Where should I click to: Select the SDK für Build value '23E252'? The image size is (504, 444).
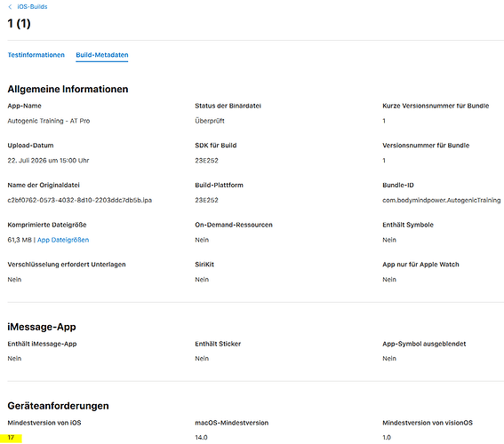[x=206, y=160]
